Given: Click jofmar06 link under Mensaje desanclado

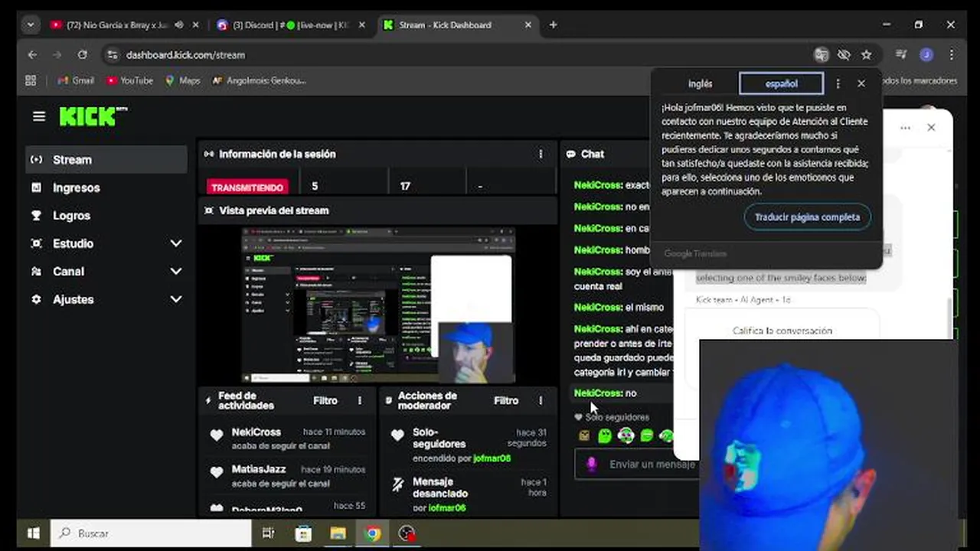Looking at the screenshot, I should pyautogui.click(x=447, y=507).
